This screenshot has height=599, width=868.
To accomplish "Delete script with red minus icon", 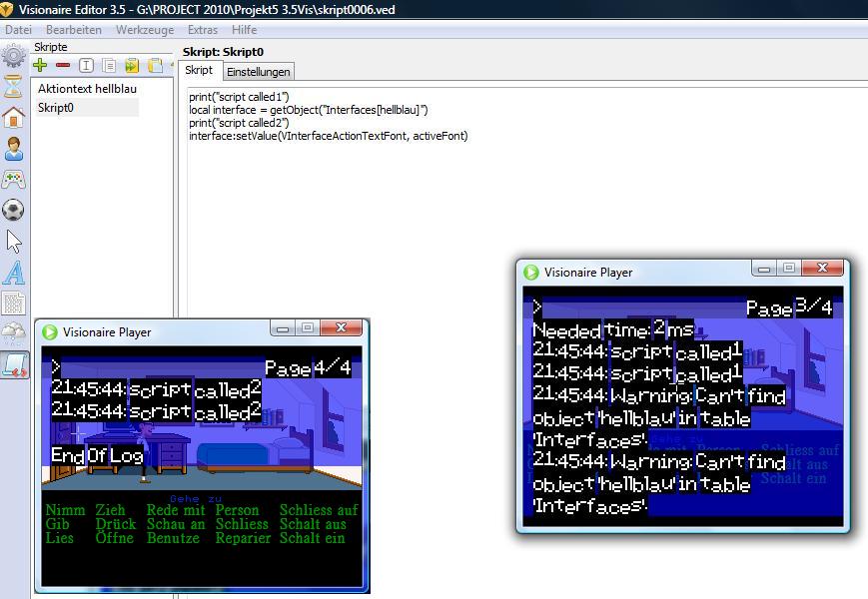I will [x=63, y=65].
